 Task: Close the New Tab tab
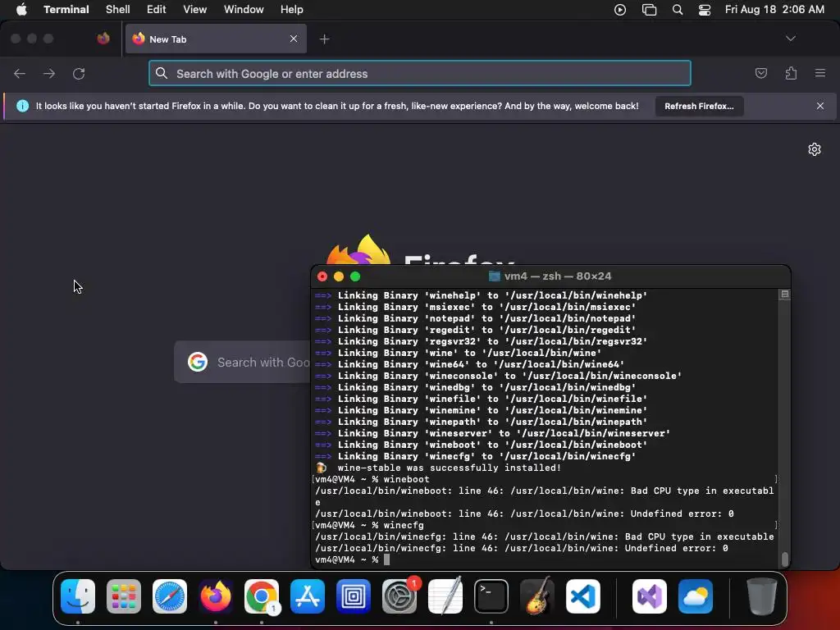(294, 39)
